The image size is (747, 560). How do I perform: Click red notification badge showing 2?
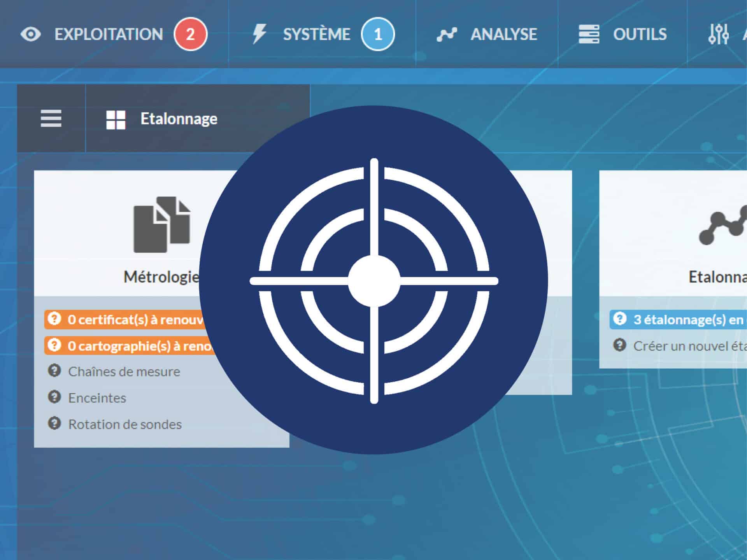point(190,34)
